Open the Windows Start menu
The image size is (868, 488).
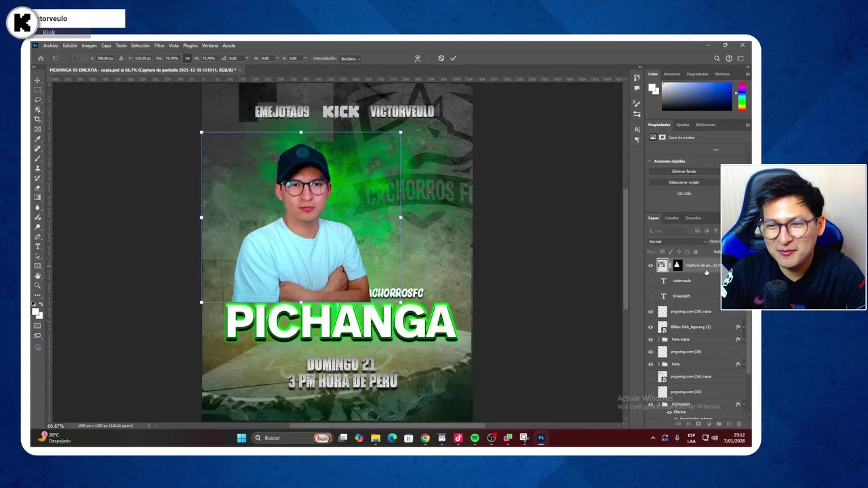click(241, 438)
